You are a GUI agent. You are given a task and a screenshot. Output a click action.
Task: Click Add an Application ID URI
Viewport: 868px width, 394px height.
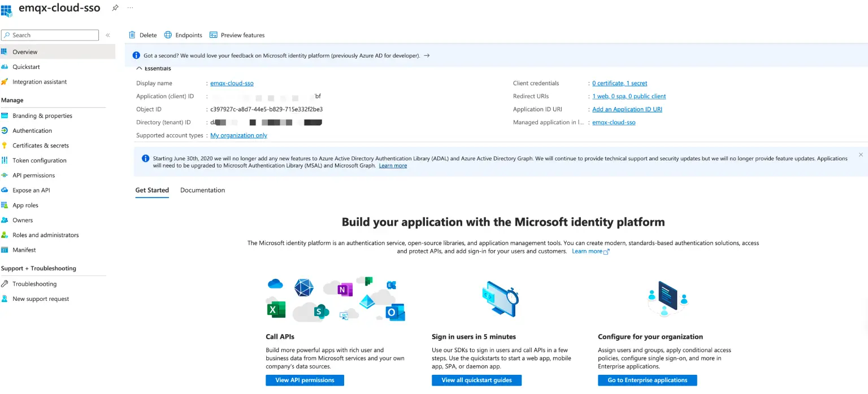click(x=627, y=109)
